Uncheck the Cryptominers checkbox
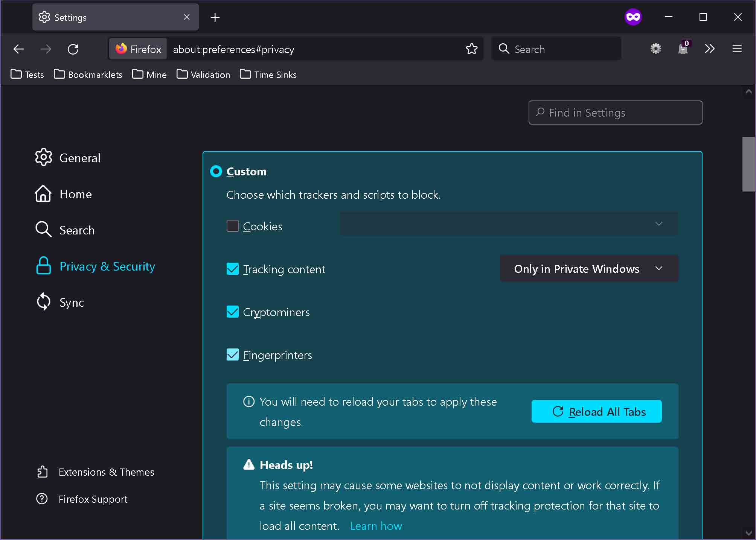 point(233,312)
